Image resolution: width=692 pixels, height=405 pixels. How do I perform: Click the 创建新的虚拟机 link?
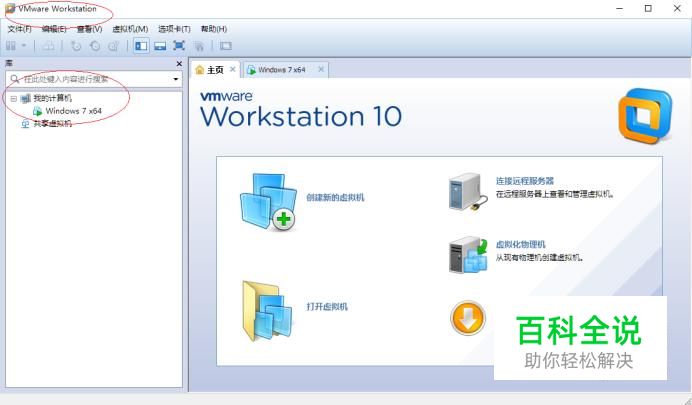click(335, 197)
